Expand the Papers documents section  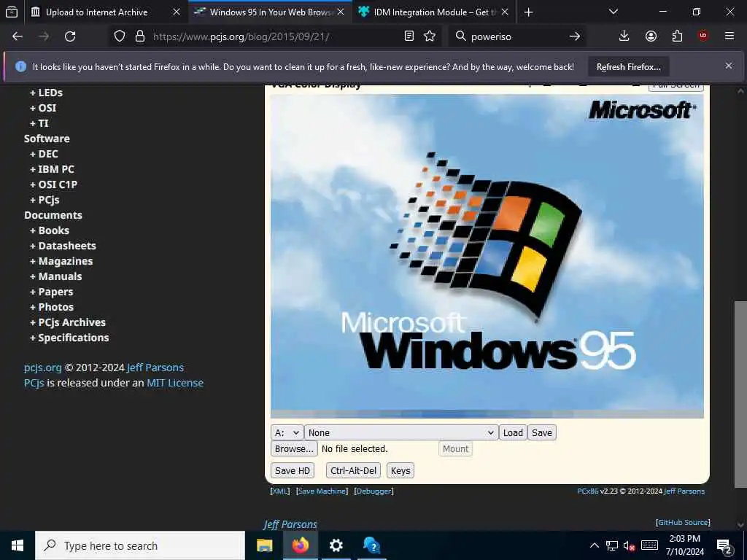pyautogui.click(x=52, y=292)
